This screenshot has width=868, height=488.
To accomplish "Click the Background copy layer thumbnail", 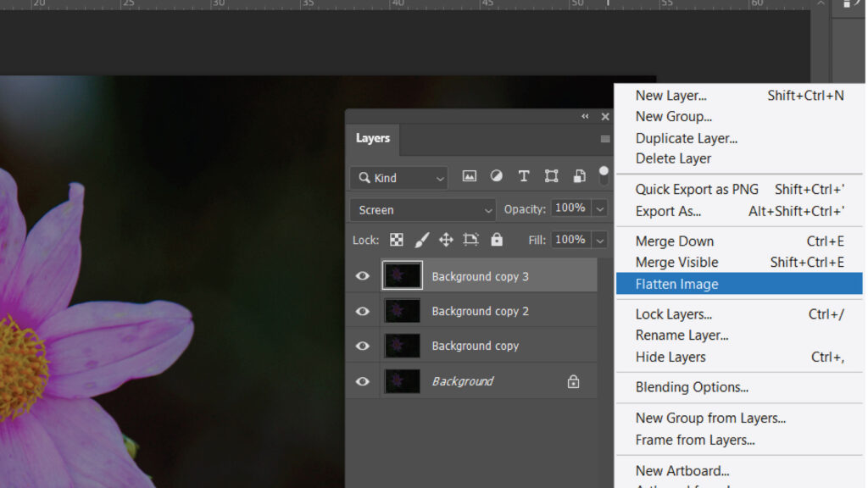I will [x=402, y=346].
